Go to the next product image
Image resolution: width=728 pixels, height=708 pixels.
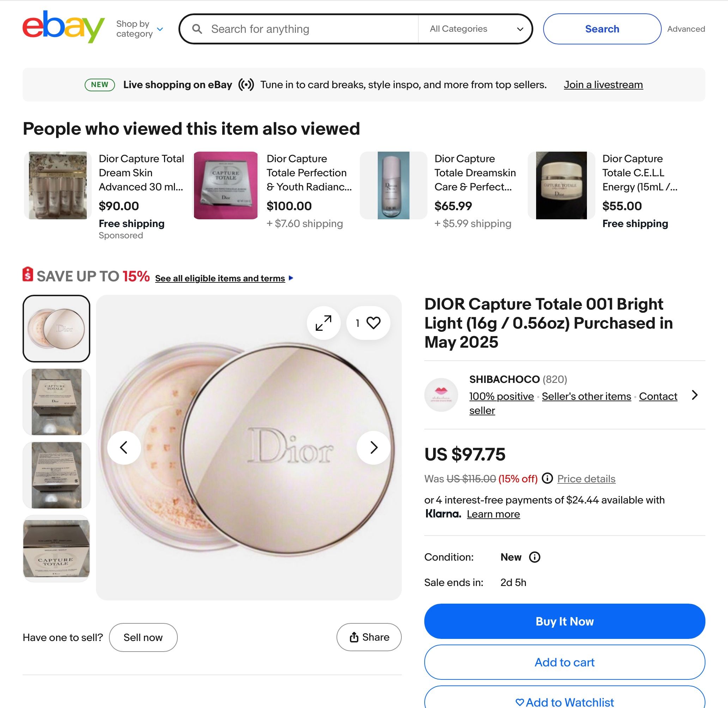[374, 447]
